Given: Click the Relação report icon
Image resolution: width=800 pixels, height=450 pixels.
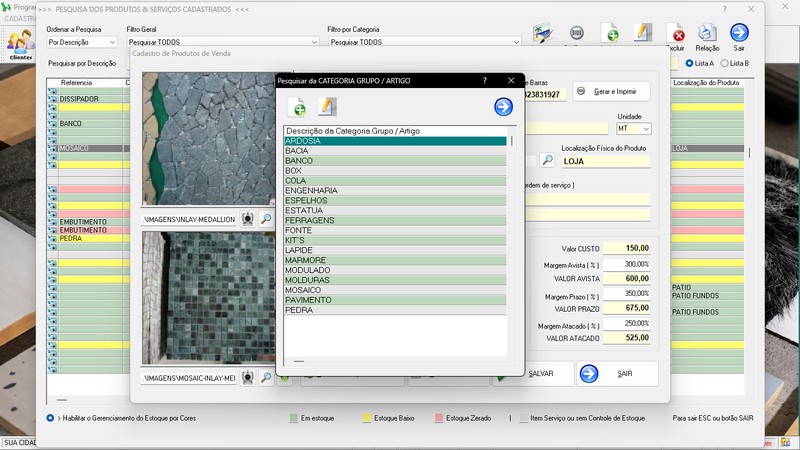Looking at the screenshot, I should click(707, 35).
